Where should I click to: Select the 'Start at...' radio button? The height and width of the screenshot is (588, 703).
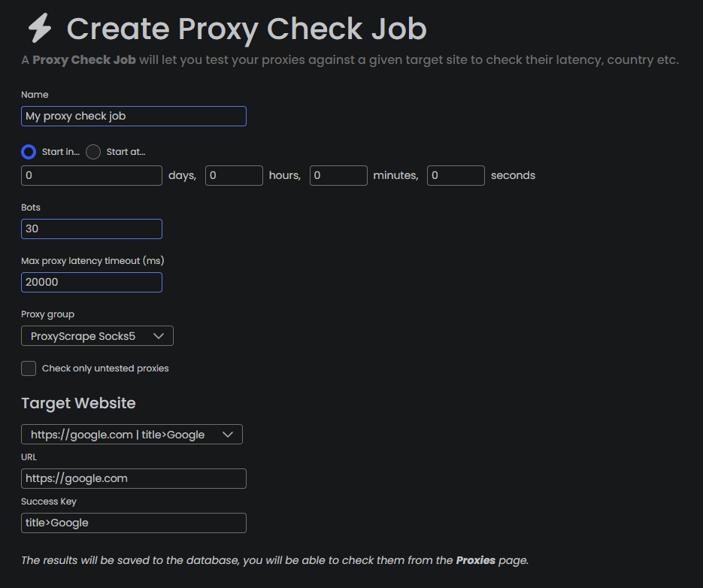[93, 152]
